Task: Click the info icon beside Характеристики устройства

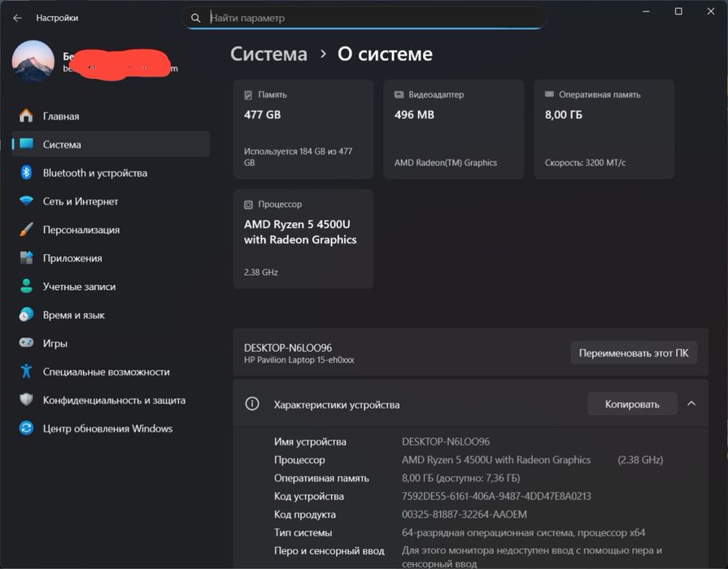Action: pyautogui.click(x=252, y=404)
